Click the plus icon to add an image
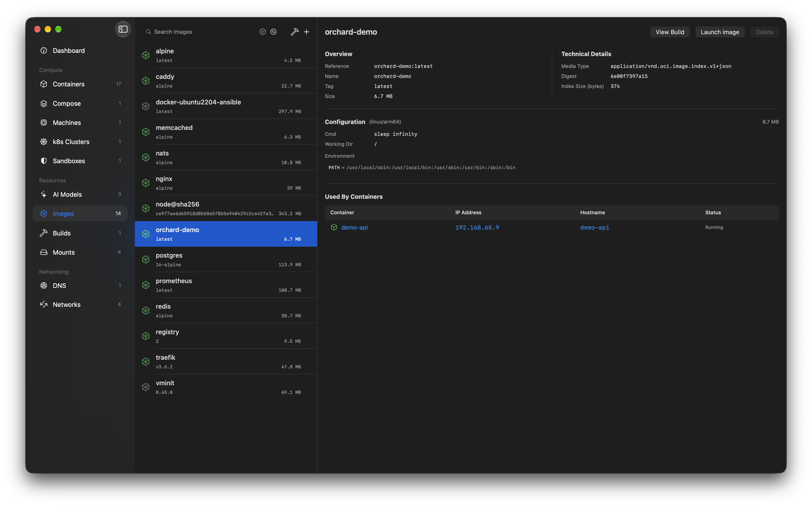The width and height of the screenshot is (812, 507). point(307,32)
